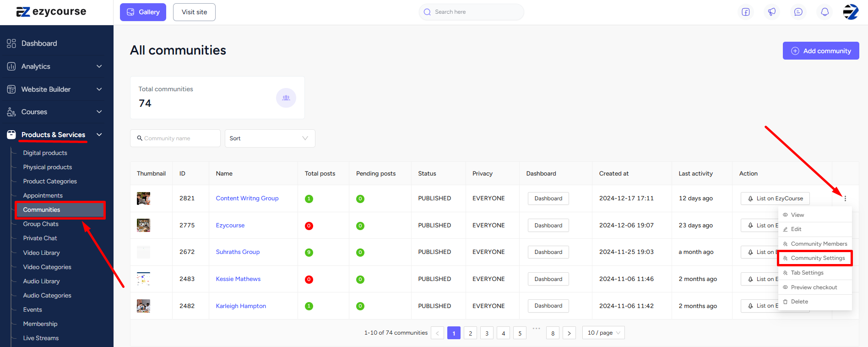
Task: Open the 10 / page size dropdown
Action: pyautogui.click(x=603, y=333)
